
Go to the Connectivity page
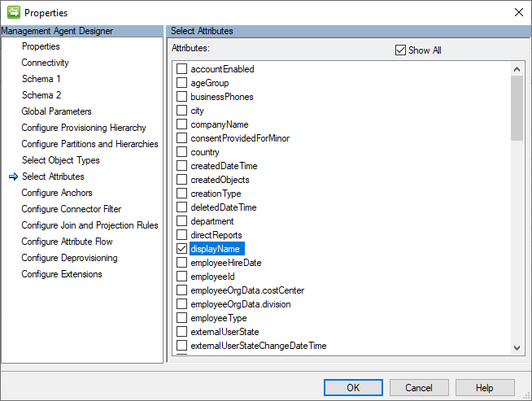tap(45, 63)
